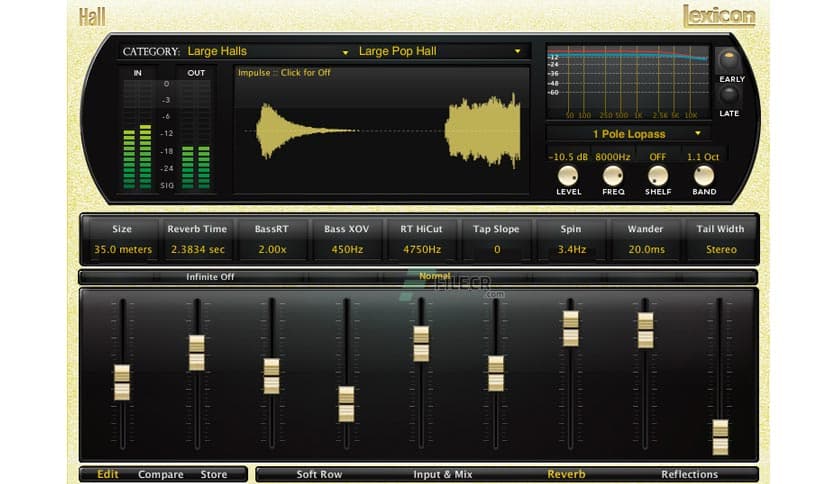Click the Lexicon logo
Screen dimensions: 836x484
point(719,15)
